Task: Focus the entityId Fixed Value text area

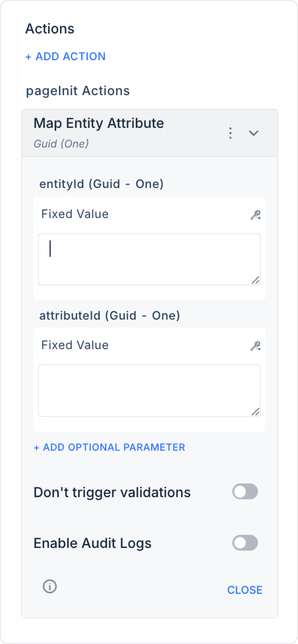Action: tap(149, 259)
